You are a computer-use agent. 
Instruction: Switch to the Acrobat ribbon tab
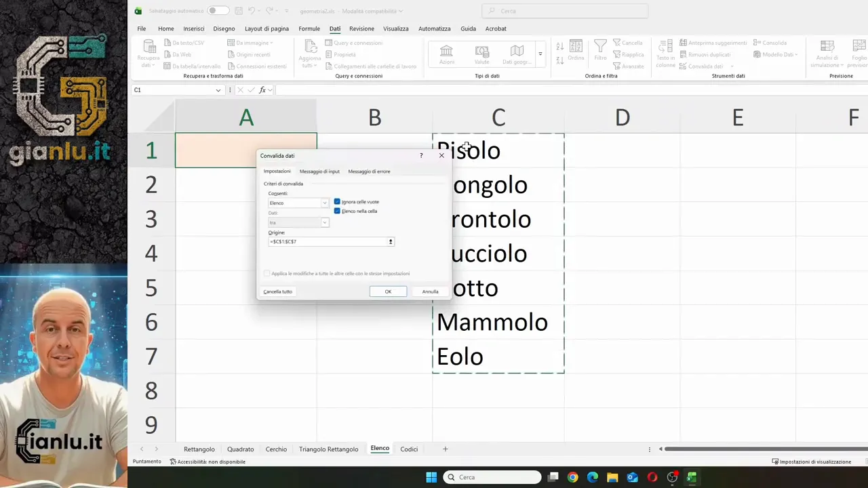point(496,28)
